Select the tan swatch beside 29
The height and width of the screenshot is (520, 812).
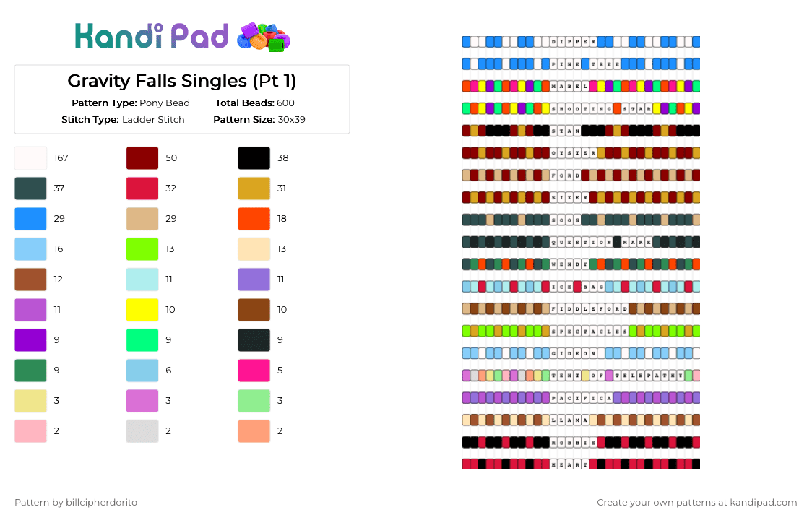click(142, 219)
